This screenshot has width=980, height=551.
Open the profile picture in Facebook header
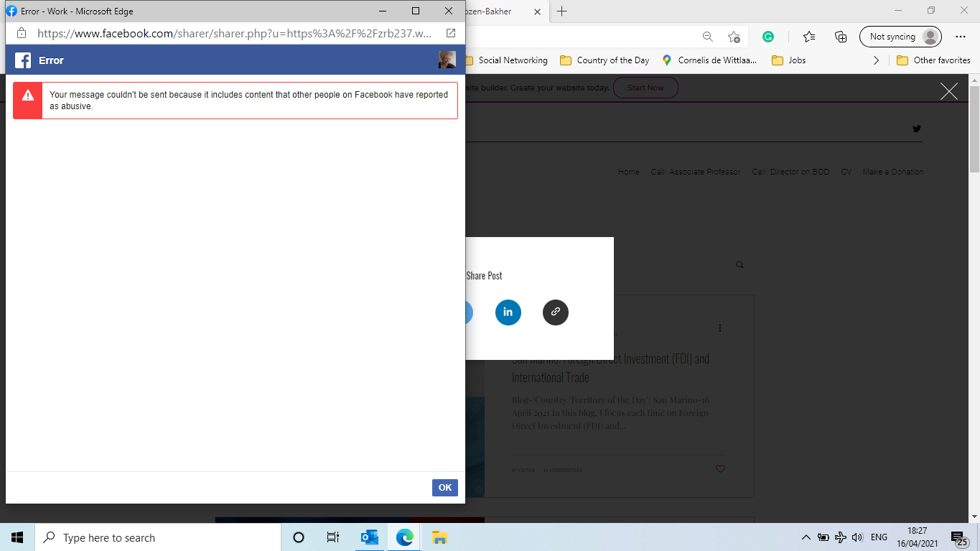[x=447, y=60]
